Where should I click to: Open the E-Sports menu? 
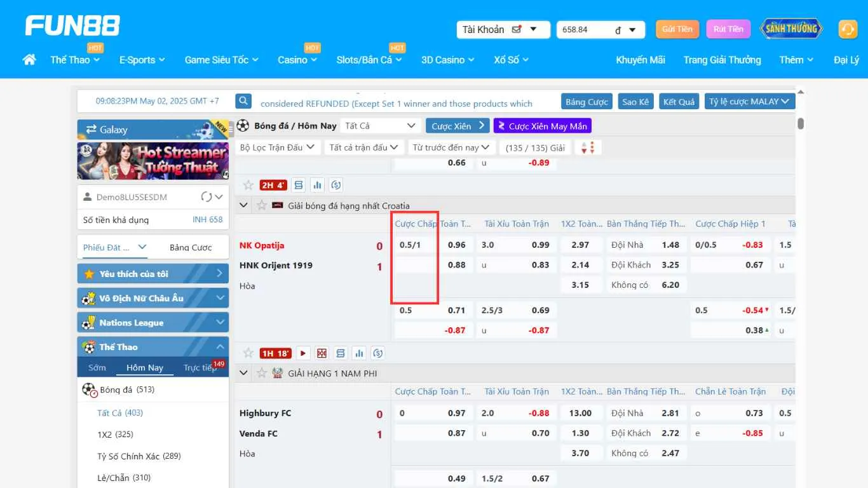click(142, 60)
